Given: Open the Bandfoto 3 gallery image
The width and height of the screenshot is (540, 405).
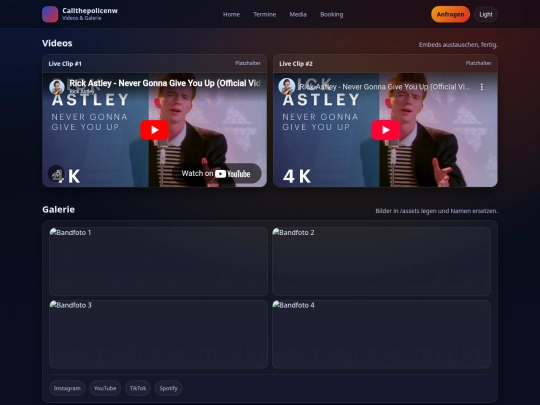Looking at the screenshot, I should 158,334.
